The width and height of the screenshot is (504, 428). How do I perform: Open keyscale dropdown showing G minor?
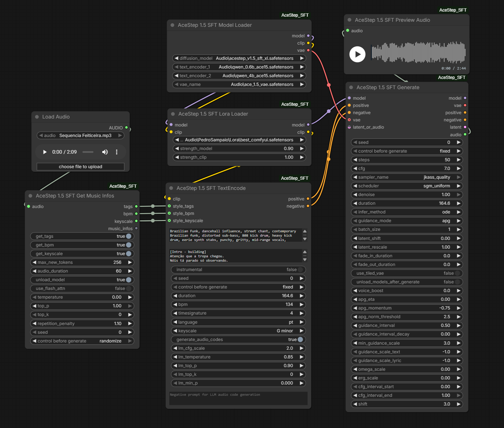point(238,331)
